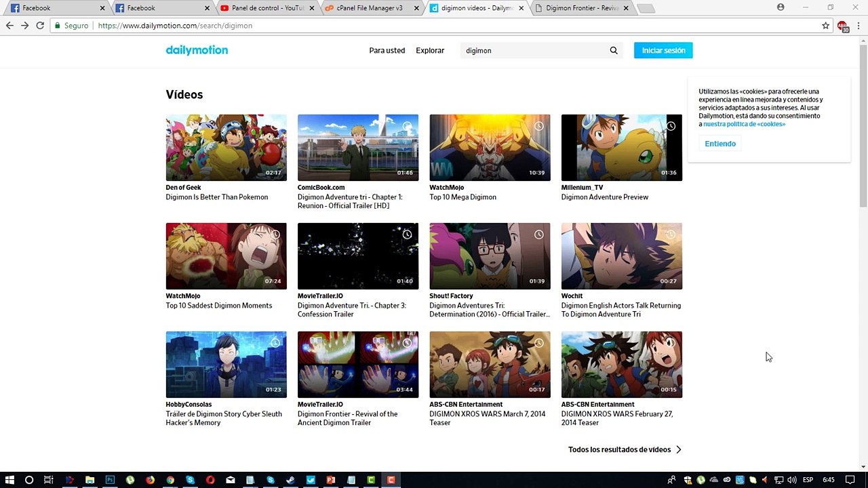This screenshot has height=488, width=868.
Task: Open Den of Geek channel link
Action: [x=183, y=188]
